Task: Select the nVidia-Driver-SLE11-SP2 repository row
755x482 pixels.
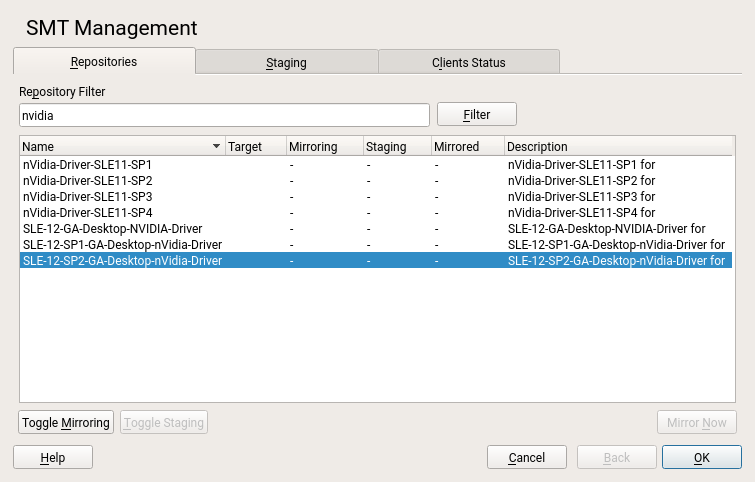Action: (x=88, y=180)
